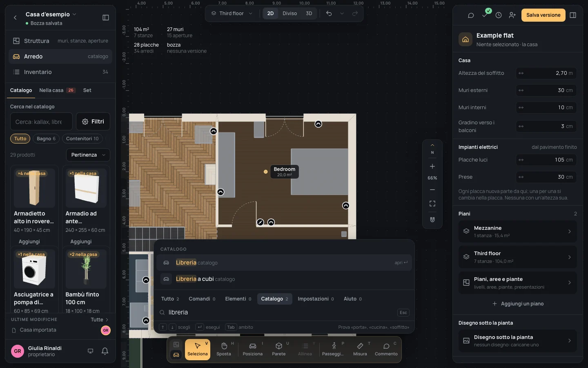The image size is (588, 368).
Task: Edit the Altezza del soffitto value
Action: [546, 73]
